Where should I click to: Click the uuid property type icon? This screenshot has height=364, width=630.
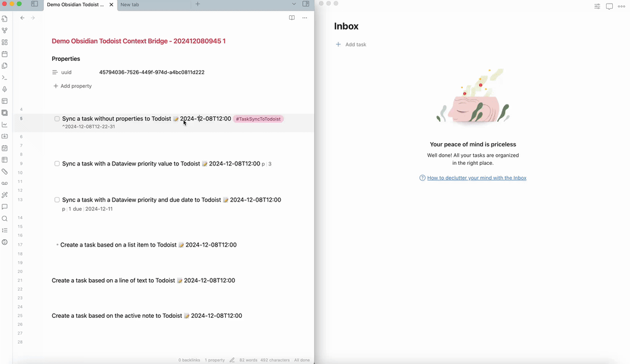(x=55, y=73)
